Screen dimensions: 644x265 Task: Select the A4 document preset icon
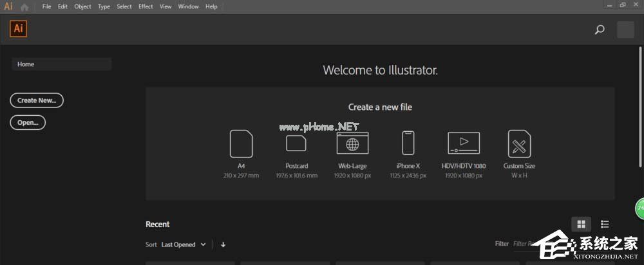pos(241,143)
